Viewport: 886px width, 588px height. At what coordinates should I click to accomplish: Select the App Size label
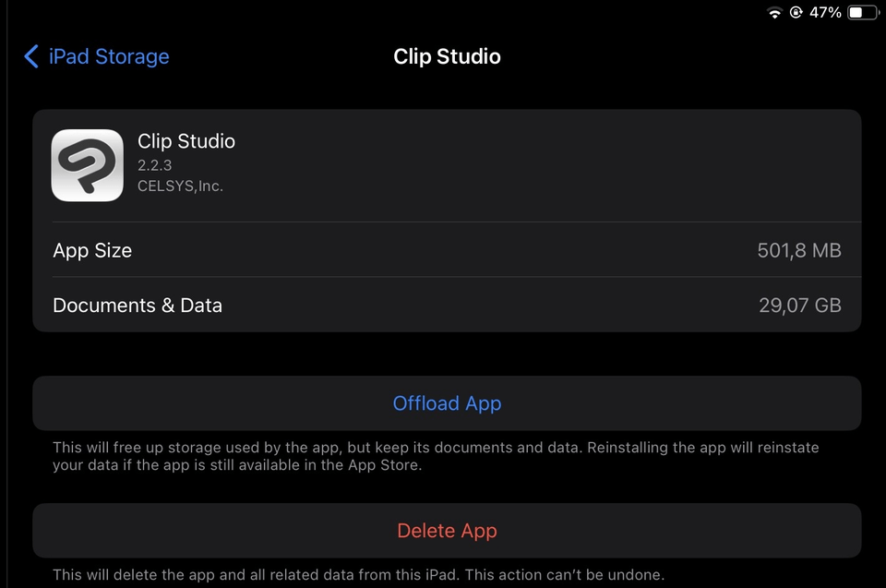coord(92,250)
